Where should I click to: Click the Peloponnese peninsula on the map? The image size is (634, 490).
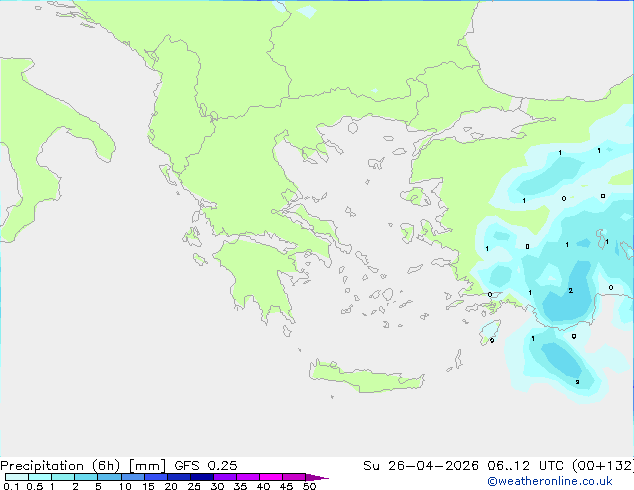tap(259, 279)
